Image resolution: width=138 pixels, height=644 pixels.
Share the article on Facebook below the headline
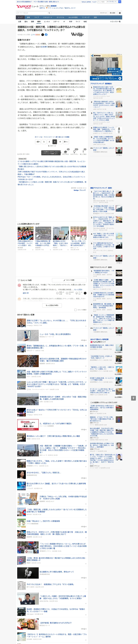click(x=46, y=35)
